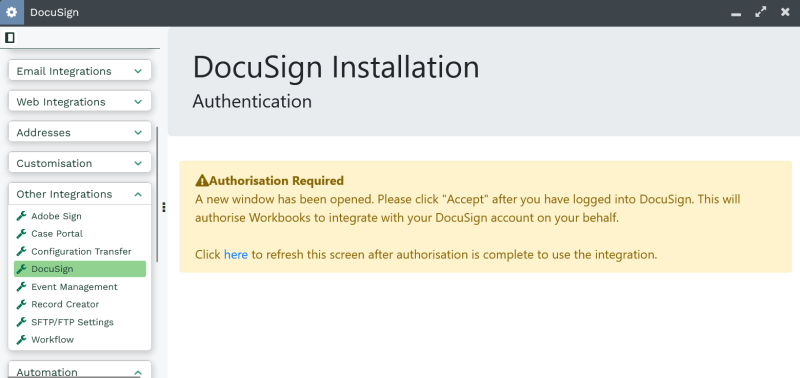The image size is (800, 378).
Task: Click the sidebar splitter handle dots
Action: click(x=164, y=207)
